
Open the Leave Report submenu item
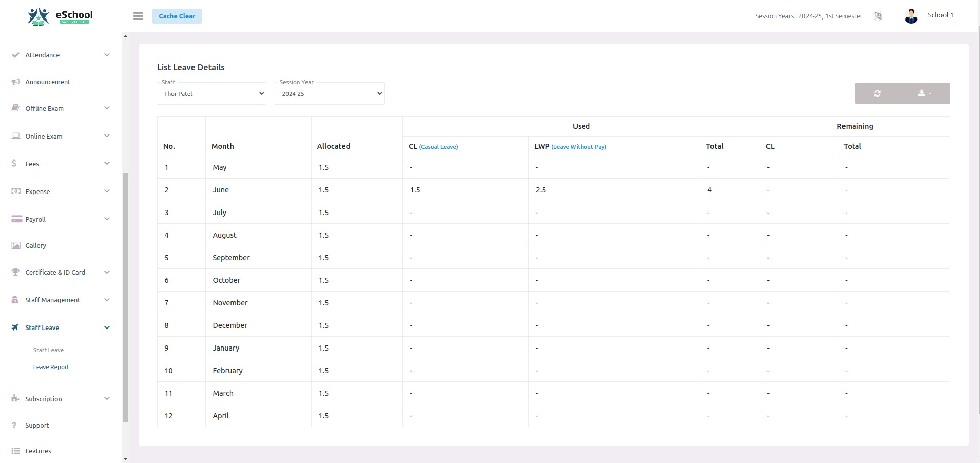coord(51,368)
